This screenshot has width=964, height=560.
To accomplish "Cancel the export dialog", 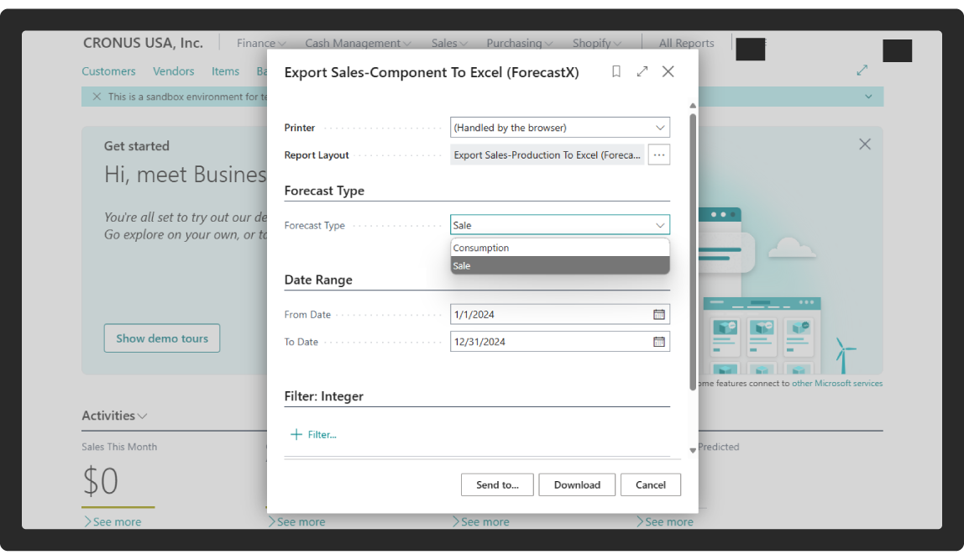I will coord(650,484).
